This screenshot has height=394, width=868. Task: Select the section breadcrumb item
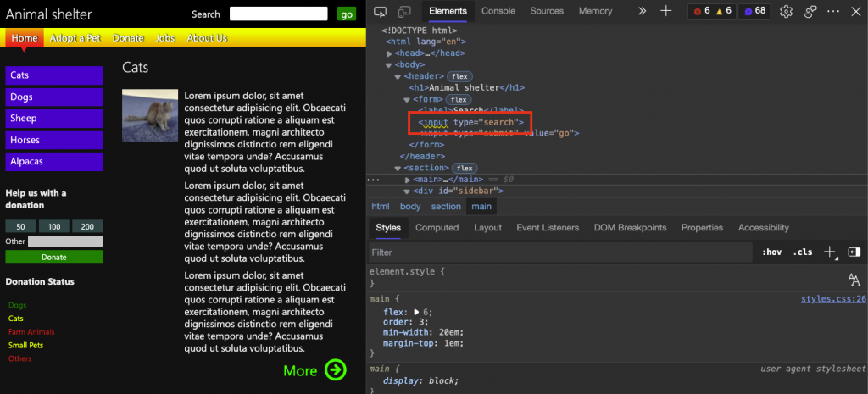point(446,207)
